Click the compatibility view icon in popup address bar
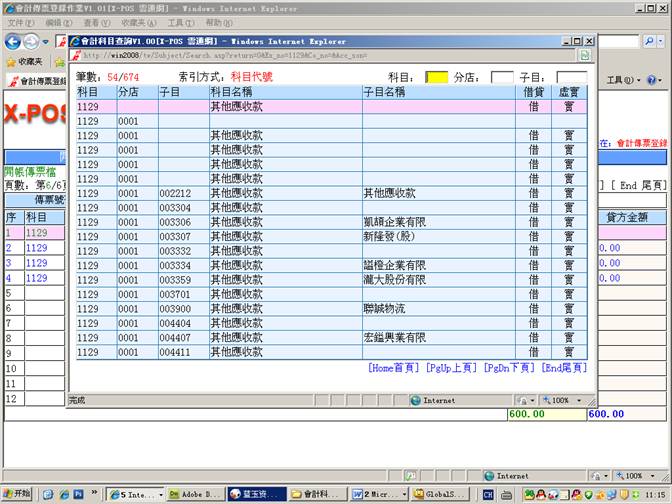This screenshot has width=672, height=504. [584, 56]
